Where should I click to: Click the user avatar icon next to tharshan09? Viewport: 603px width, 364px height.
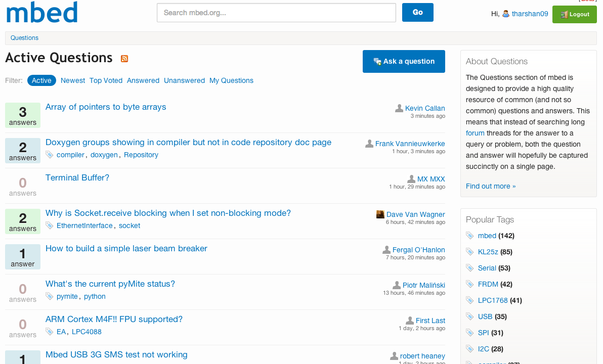click(506, 14)
